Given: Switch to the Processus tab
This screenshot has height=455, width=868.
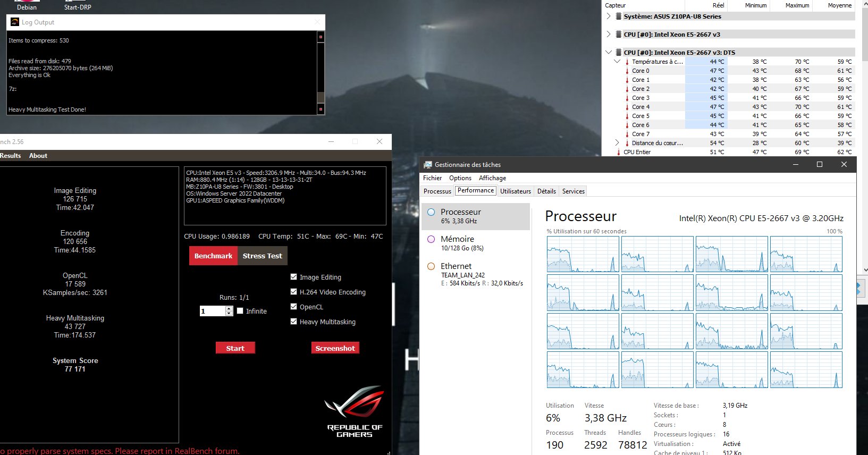Looking at the screenshot, I should (x=437, y=191).
